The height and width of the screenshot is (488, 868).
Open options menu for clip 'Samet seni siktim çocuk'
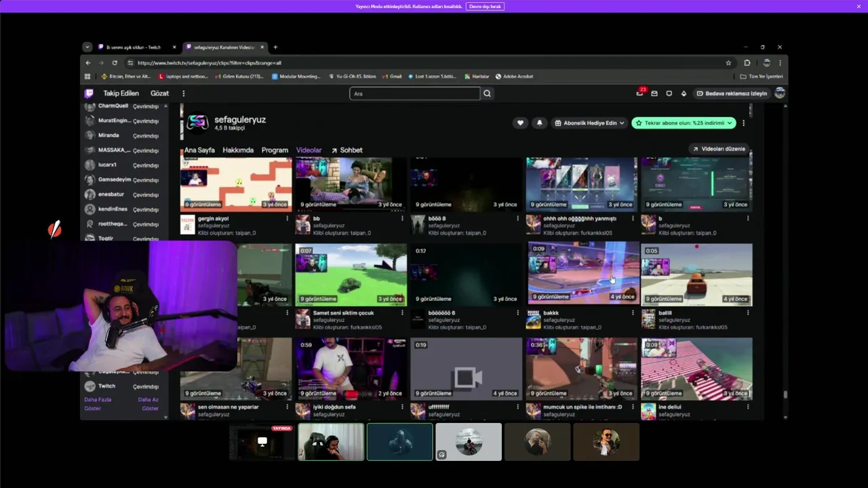click(x=403, y=312)
